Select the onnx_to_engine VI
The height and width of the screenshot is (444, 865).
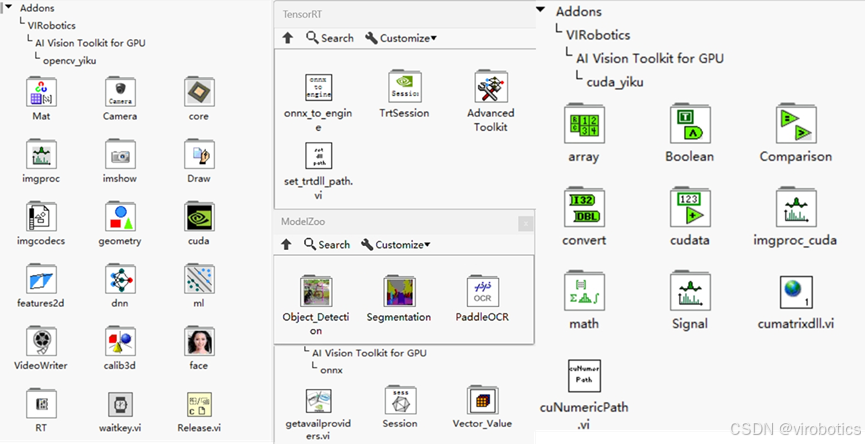click(318, 88)
